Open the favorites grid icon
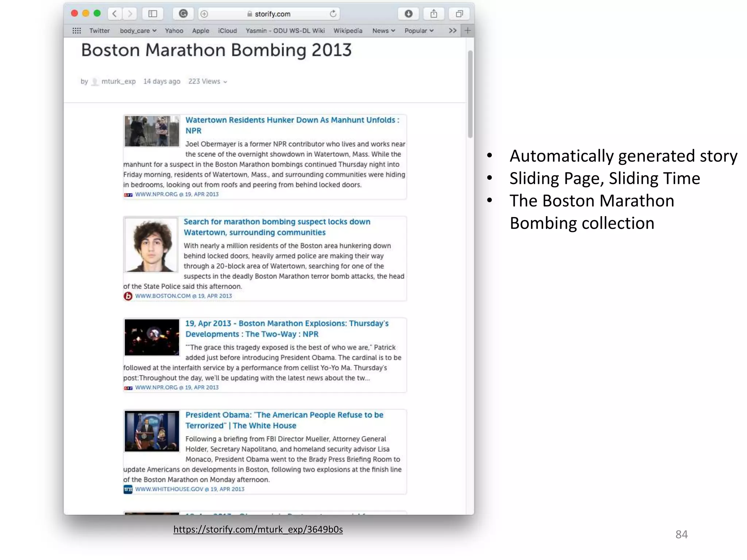Viewport: 747px width, 560px height. 77,31
